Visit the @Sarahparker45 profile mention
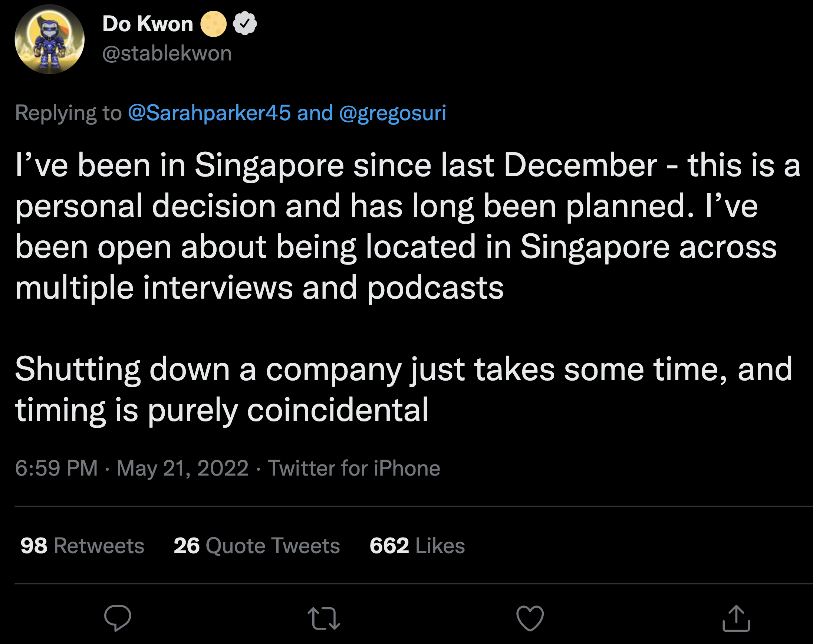This screenshot has height=644, width=813. pyautogui.click(x=210, y=113)
